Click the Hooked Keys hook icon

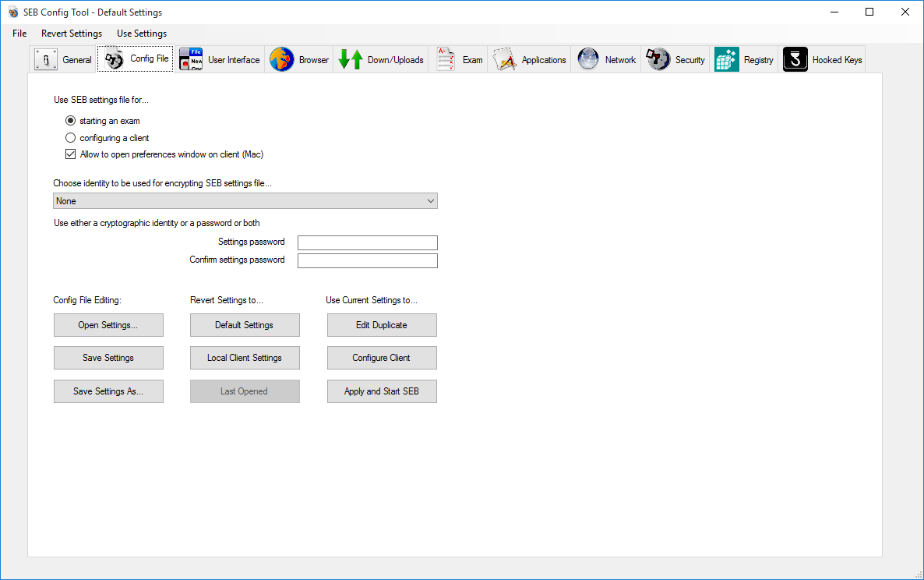pyautogui.click(x=795, y=59)
